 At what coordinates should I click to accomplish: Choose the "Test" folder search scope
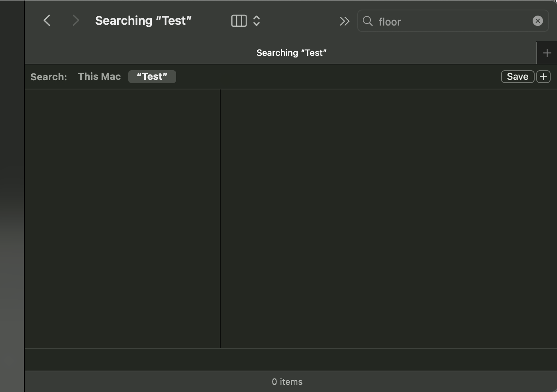click(152, 77)
